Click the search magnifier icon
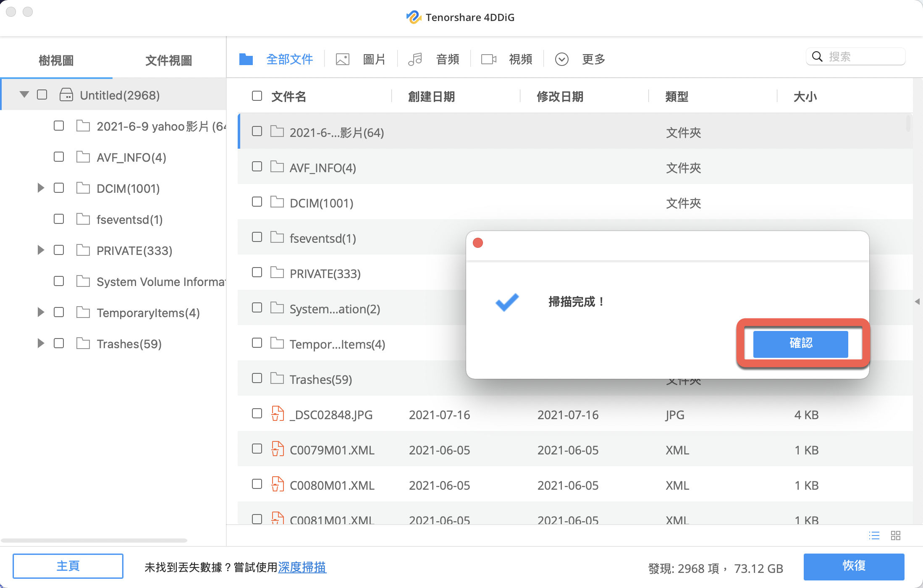The height and width of the screenshot is (588, 923). (x=817, y=57)
